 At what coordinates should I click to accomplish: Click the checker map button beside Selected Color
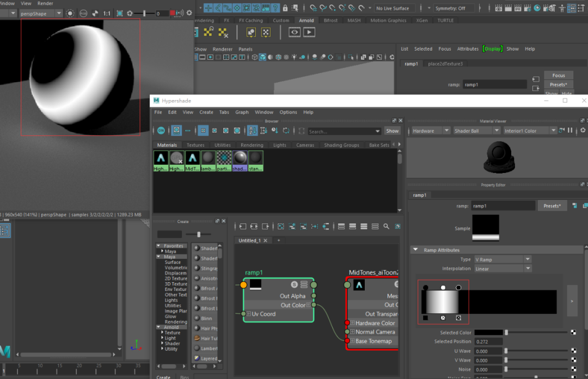coord(573,332)
